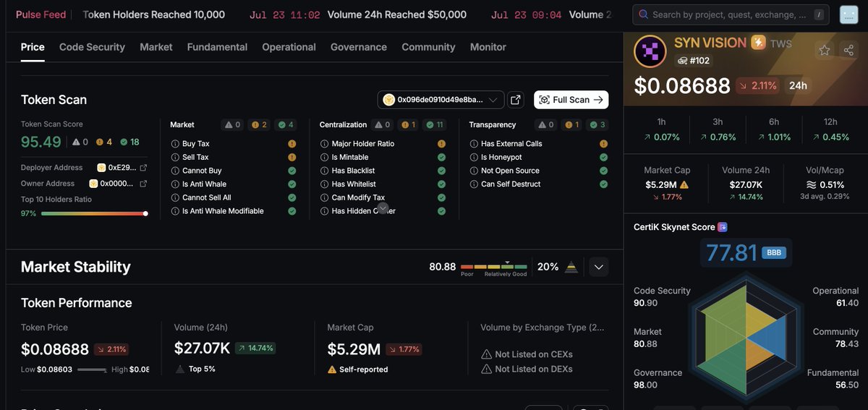The width and height of the screenshot is (868, 410).
Task: Show info for Sell Tax
Action: 175,158
